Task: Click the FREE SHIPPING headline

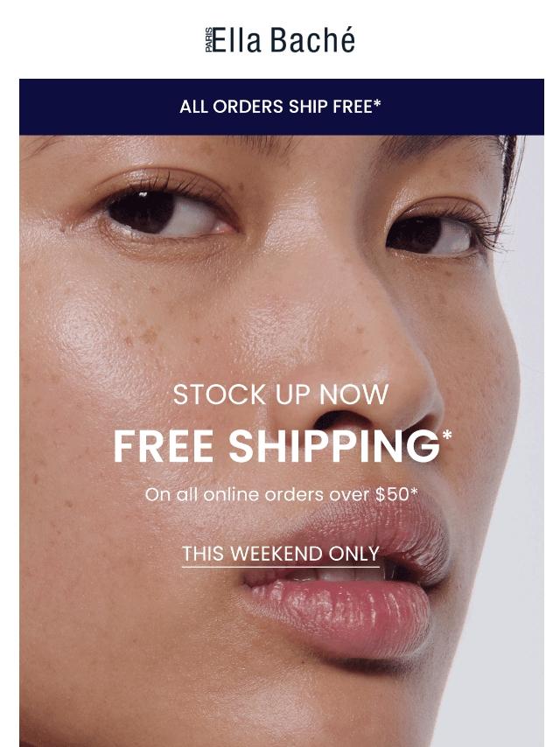Action: point(276,446)
